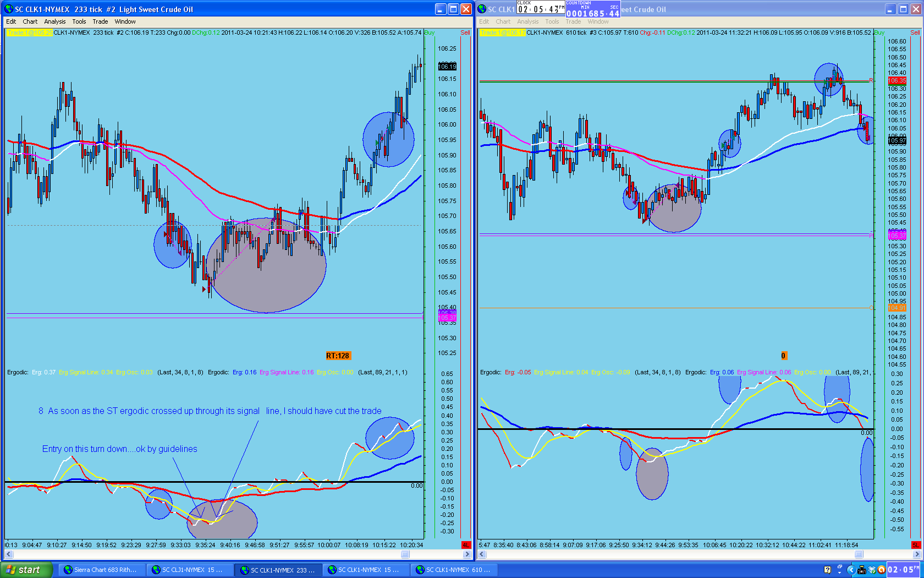The image size is (924, 578).
Task: Open Trade menu in the 233 tick window
Action: 100,21
